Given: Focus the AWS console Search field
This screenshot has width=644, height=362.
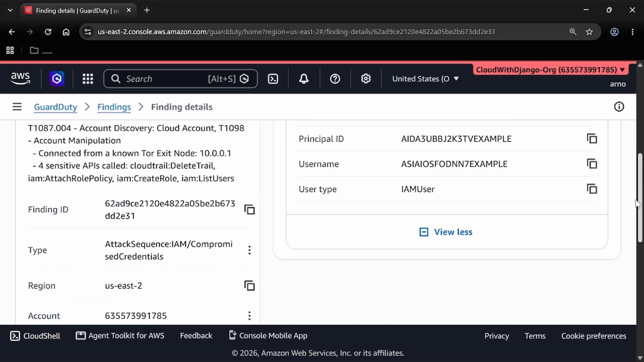Looking at the screenshot, I should click(x=180, y=79).
